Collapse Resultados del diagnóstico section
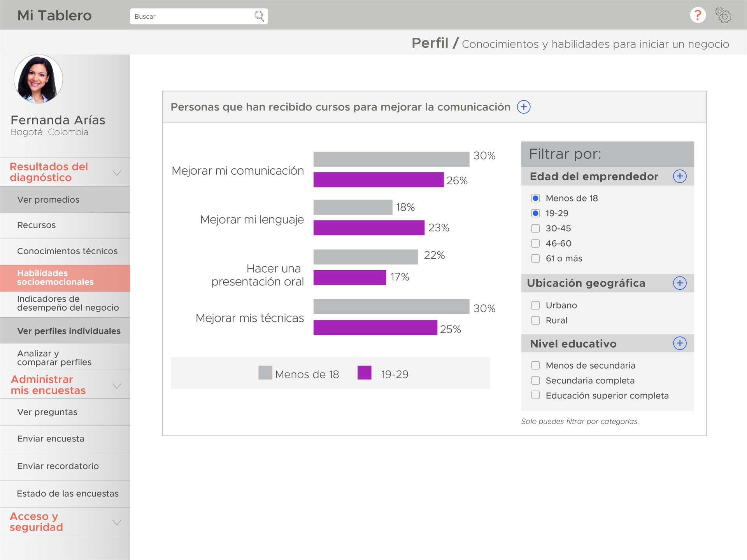 tap(117, 173)
